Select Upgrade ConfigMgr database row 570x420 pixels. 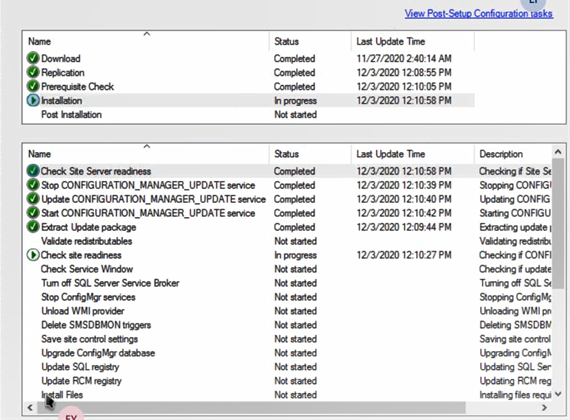[287, 353]
